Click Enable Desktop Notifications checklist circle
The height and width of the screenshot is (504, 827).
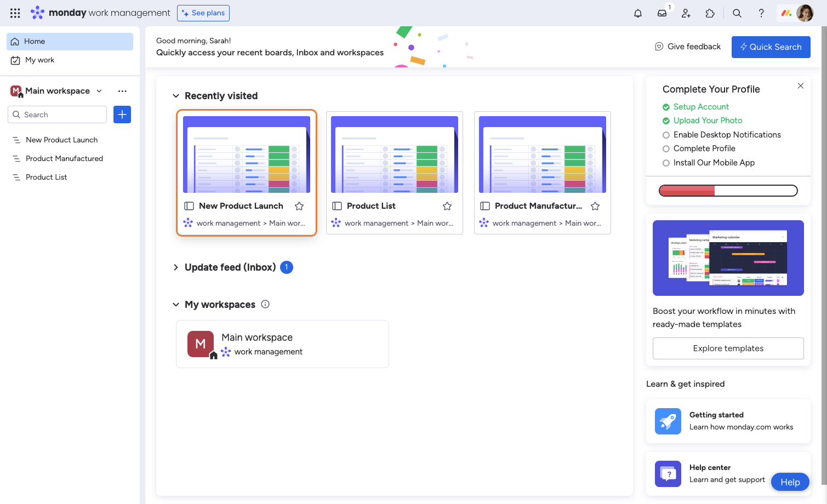[x=666, y=135]
